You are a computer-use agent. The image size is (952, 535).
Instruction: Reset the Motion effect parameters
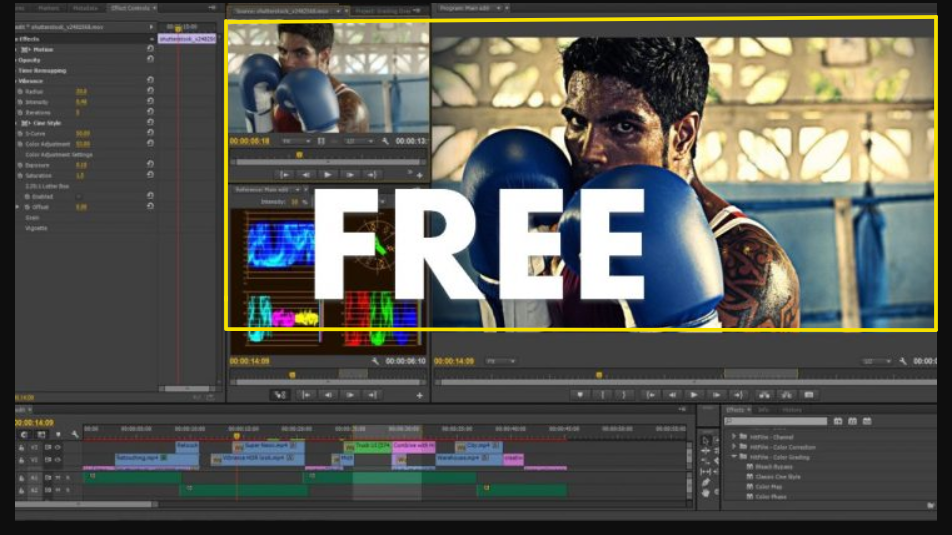[150, 48]
